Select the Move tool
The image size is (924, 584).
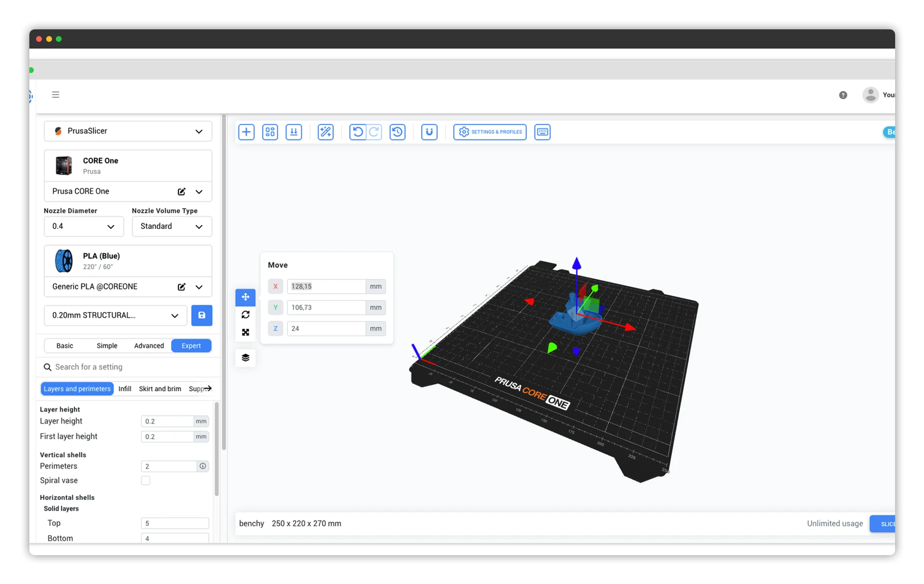245,297
